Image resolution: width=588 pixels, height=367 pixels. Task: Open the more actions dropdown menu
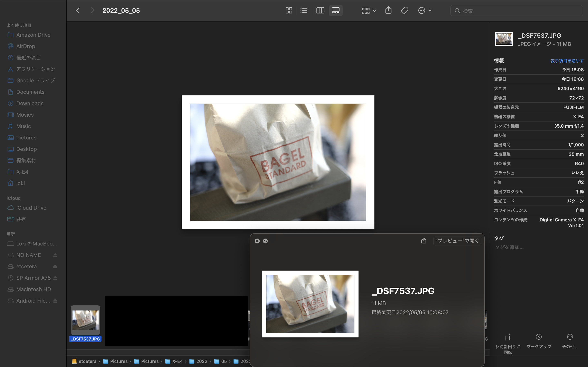click(x=424, y=10)
